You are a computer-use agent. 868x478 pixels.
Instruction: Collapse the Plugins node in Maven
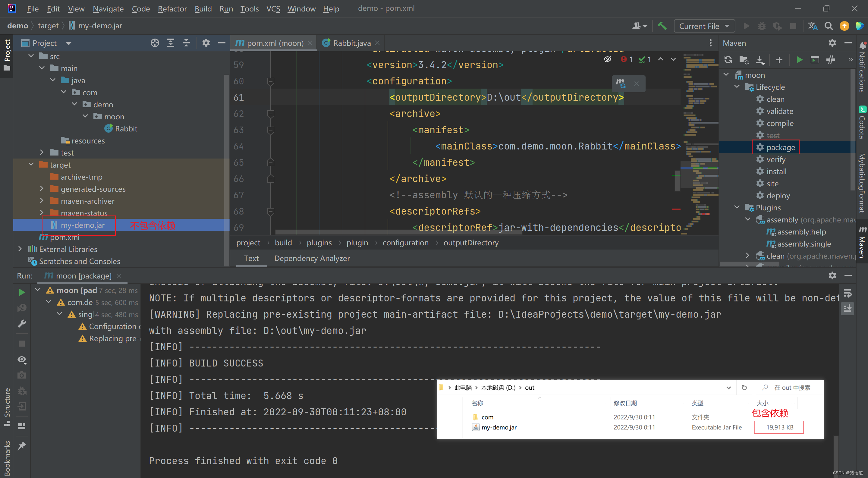click(x=737, y=207)
